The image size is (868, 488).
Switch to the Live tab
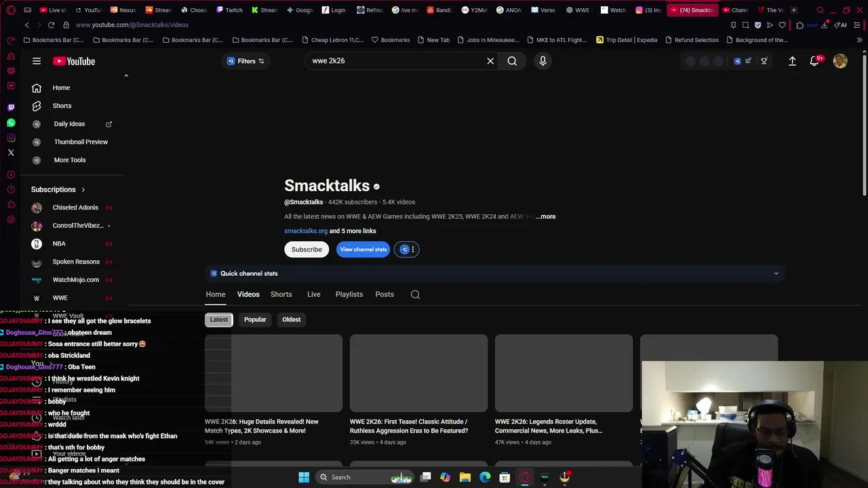tap(313, 295)
